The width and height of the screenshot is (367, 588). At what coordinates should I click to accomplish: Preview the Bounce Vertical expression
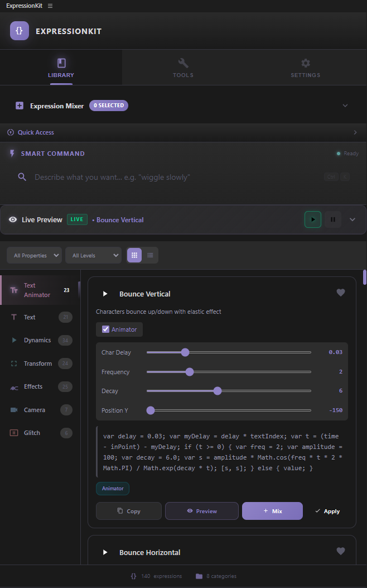coord(202,511)
